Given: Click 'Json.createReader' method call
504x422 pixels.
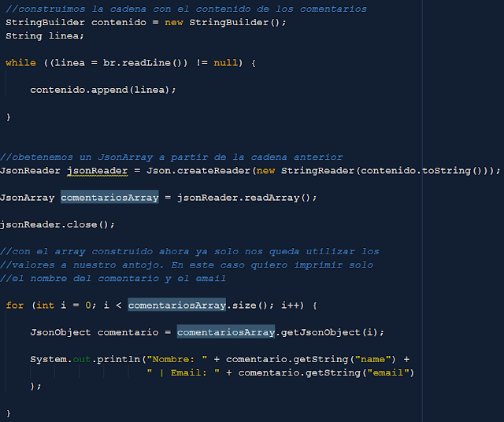Looking at the screenshot, I should (198, 171).
